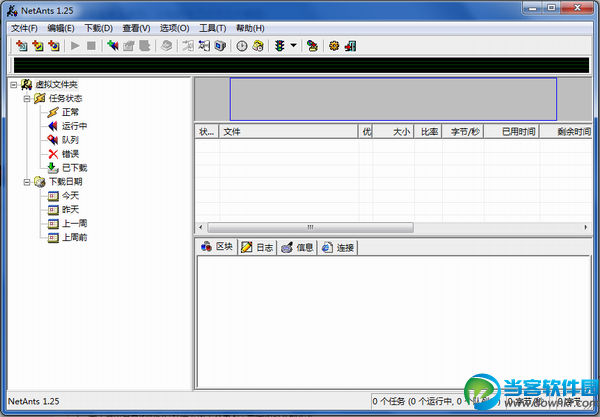Screen dimensions: 600x417
Task: Open the 文件(F) menu
Action: 24,28
